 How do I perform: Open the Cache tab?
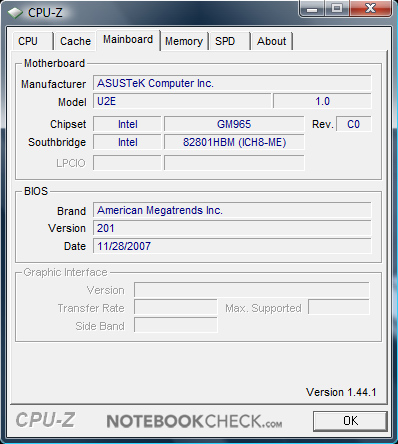(x=75, y=41)
